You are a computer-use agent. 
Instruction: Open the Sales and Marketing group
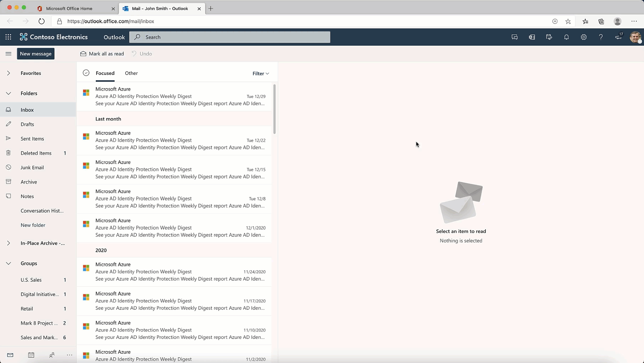click(x=38, y=338)
